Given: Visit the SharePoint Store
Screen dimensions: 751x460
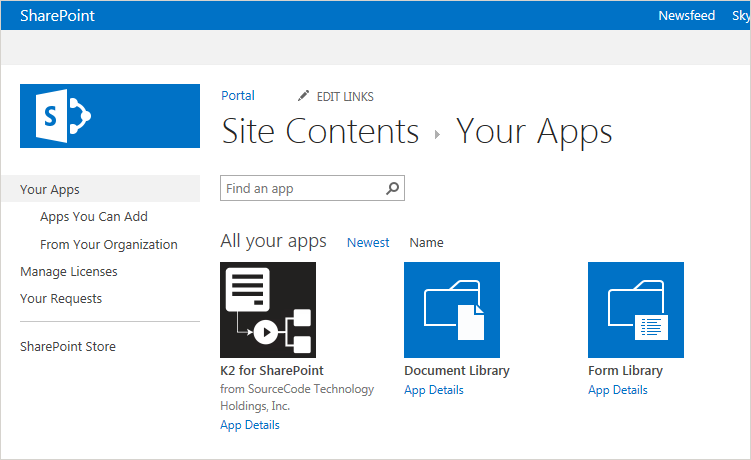Looking at the screenshot, I should [x=68, y=346].
